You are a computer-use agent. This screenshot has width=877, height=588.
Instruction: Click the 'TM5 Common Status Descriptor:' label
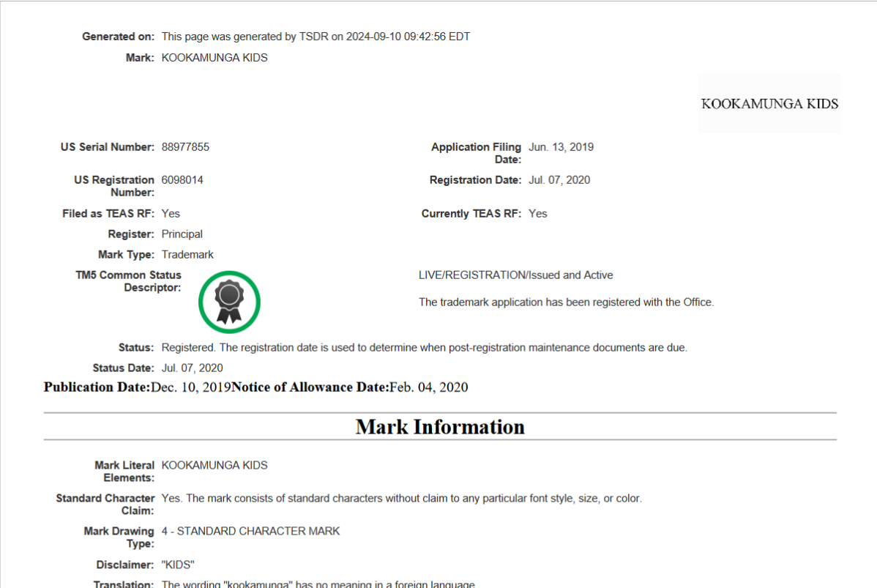pyautogui.click(x=128, y=281)
